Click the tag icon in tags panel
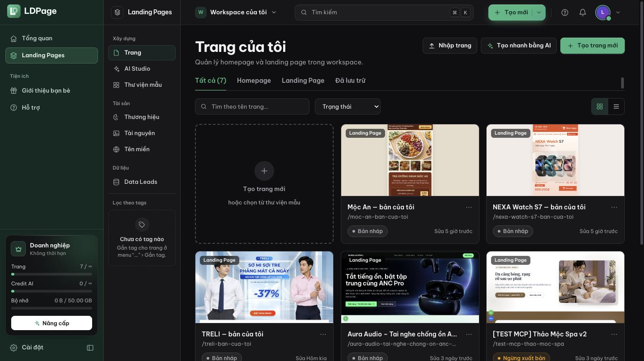644x361 pixels. 142,225
